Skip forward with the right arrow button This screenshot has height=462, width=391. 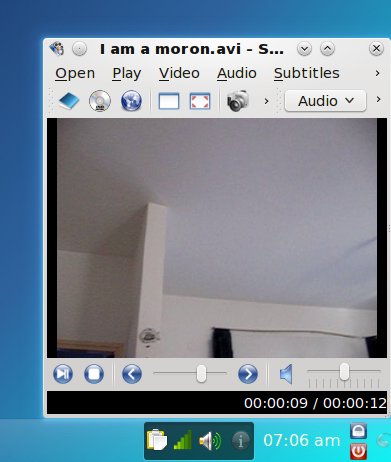(248, 374)
